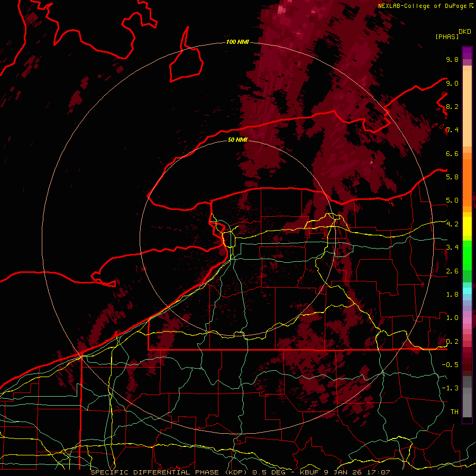Screen dimensions: 476x476
Task: Click the -1.3 value on the KDP scale
Action: coord(450,388)
